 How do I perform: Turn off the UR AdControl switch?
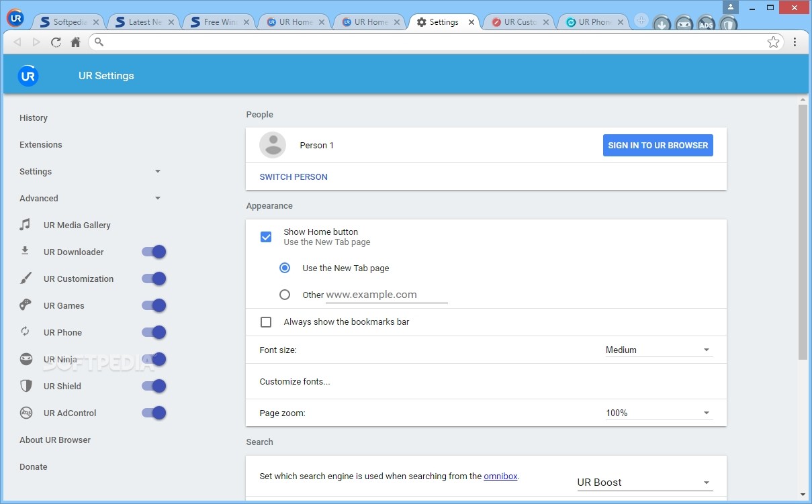click(x=154, y=413)
